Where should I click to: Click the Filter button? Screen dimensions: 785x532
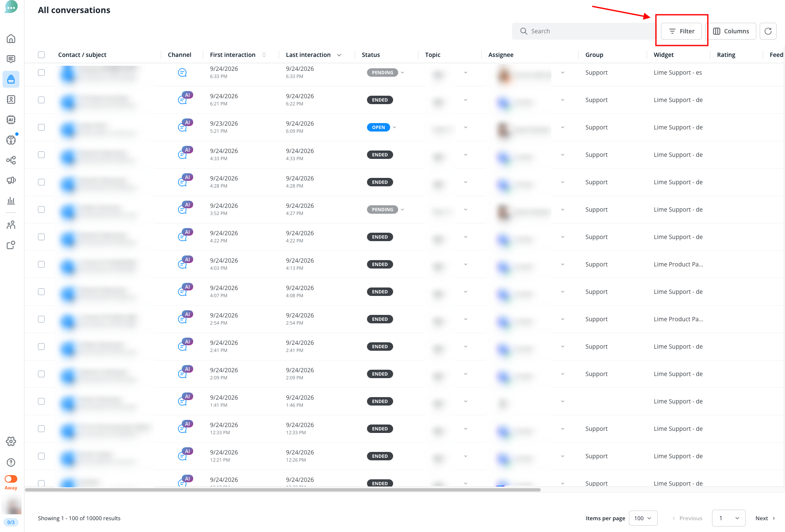coord(681,31)
